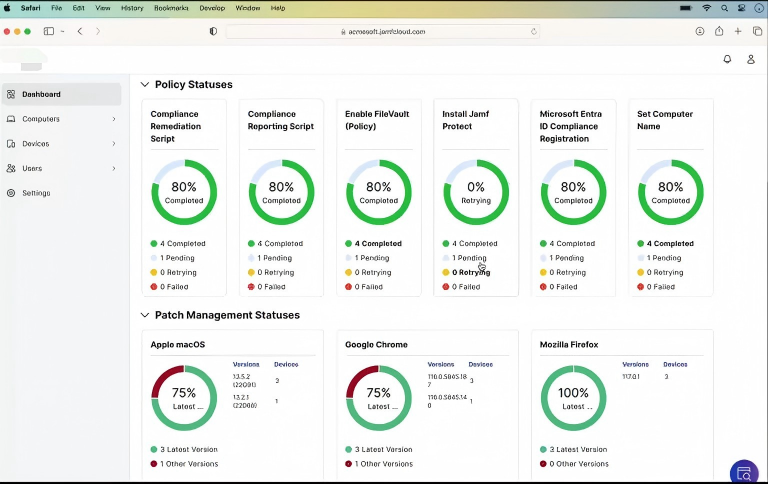This screenshot has width=768, height=484.
Task: Click '4 Completed' under Enable FileVault
Action: [x=373, y=243]
